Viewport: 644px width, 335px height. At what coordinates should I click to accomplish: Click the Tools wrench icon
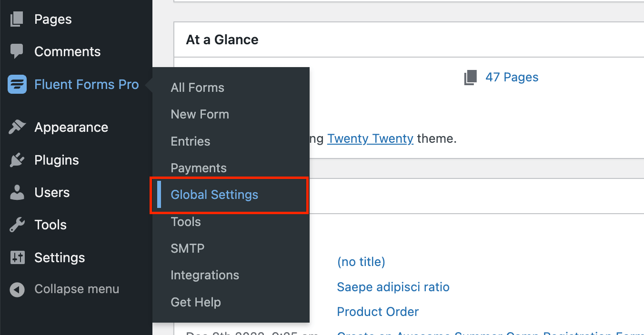tap(17, 225)
